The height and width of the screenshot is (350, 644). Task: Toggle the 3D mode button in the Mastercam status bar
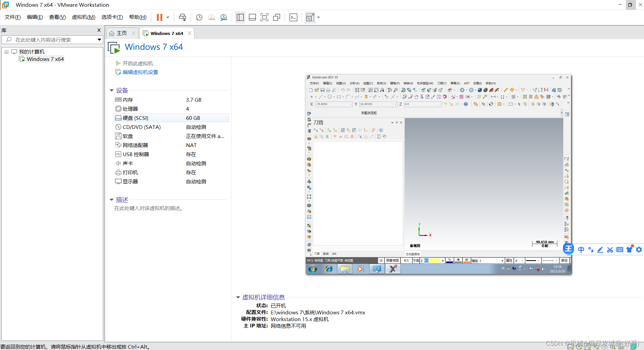point(381,260)
